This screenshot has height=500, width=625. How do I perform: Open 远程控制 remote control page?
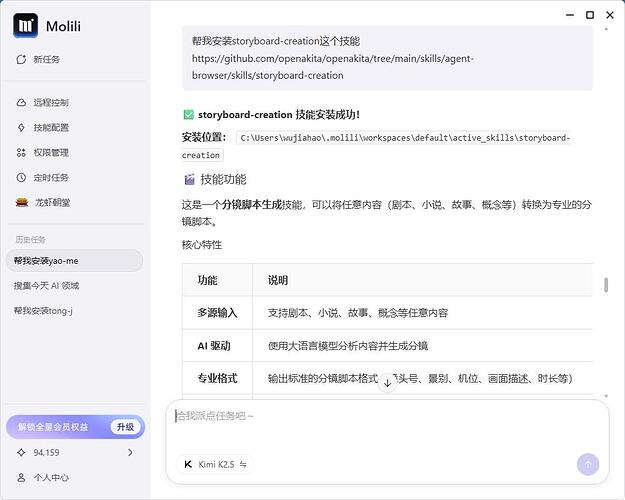click(x=43, y=102)
